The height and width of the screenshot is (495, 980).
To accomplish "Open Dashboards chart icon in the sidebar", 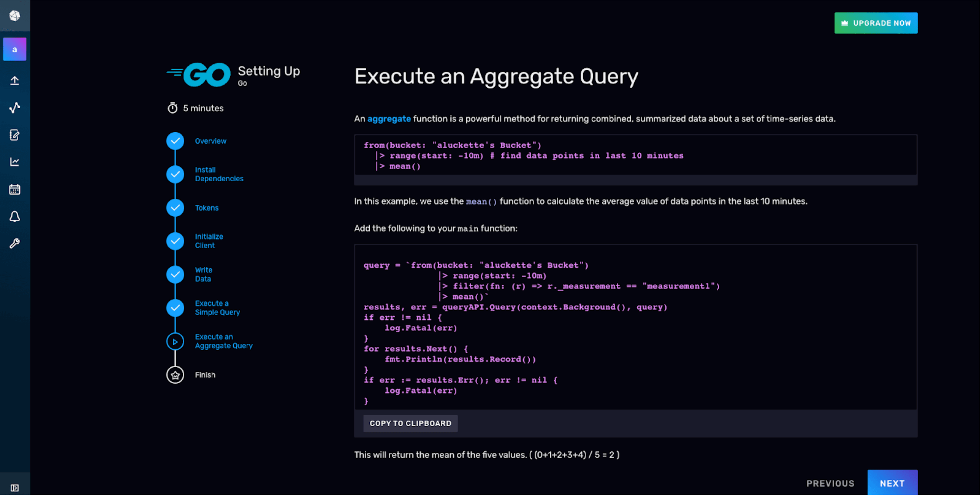I will click(15, 162).
